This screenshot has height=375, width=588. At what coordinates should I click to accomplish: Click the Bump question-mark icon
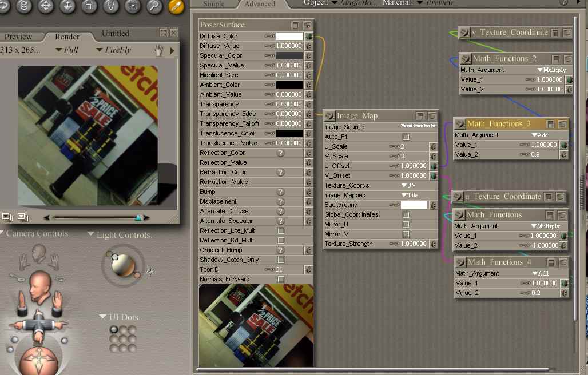point(280,192)
